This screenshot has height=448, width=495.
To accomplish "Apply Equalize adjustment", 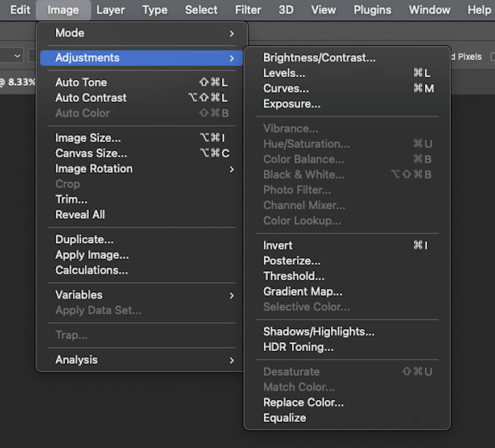I will (347, 418).
